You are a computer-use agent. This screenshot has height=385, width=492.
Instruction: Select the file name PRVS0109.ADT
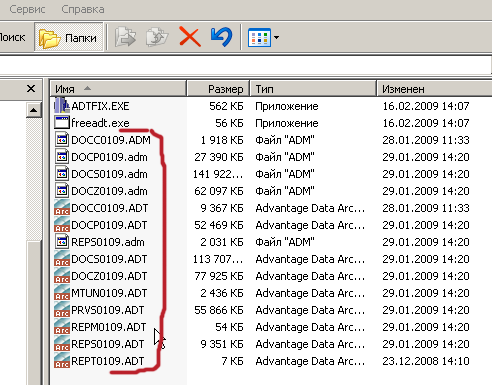point(107,310)
